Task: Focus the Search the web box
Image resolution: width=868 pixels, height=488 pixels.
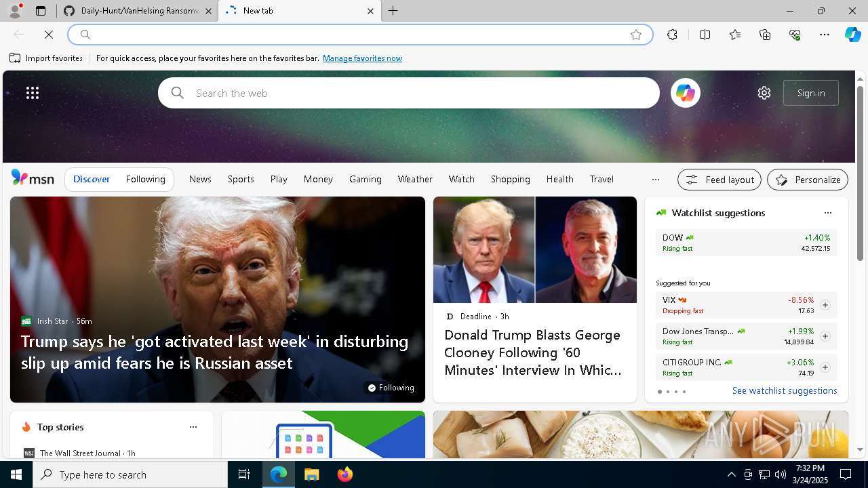Action: click(409, 93)
